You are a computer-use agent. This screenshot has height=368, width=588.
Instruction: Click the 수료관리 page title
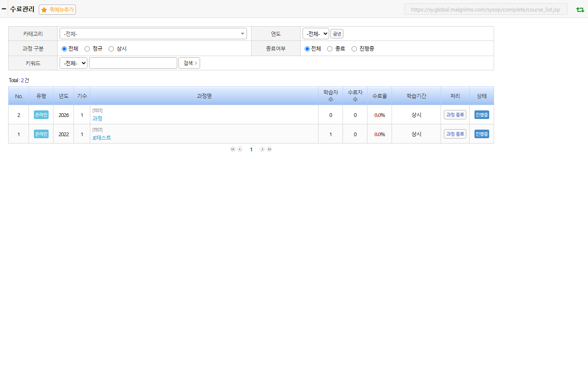(22, 9)
